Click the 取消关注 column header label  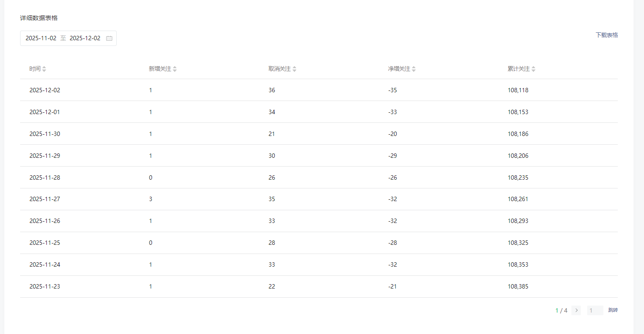point(280,69)
